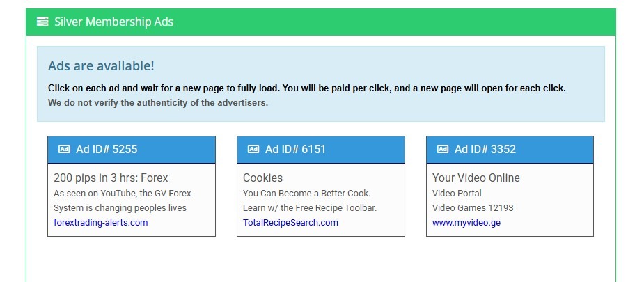The width and height of the screenshot is (644, 282).
Task: Click the advertiser authenticity disclaimer text
Action: click(158, 102)
